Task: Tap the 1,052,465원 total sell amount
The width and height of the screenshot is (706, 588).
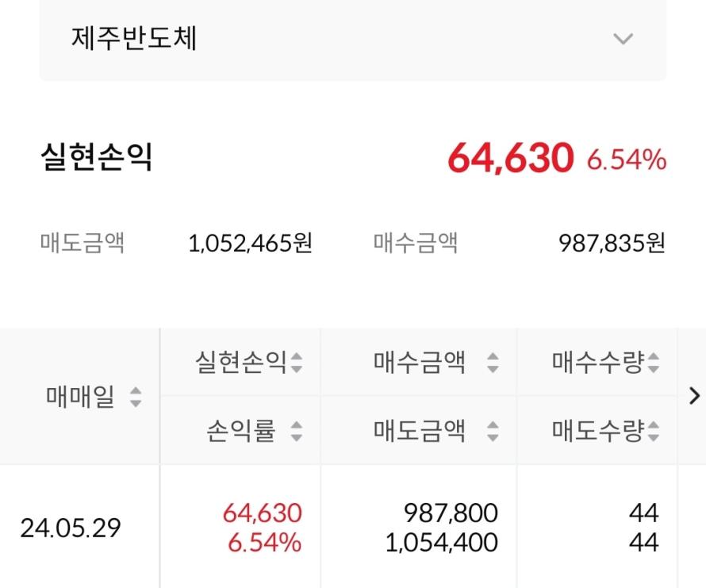Action: click(251, 244)
